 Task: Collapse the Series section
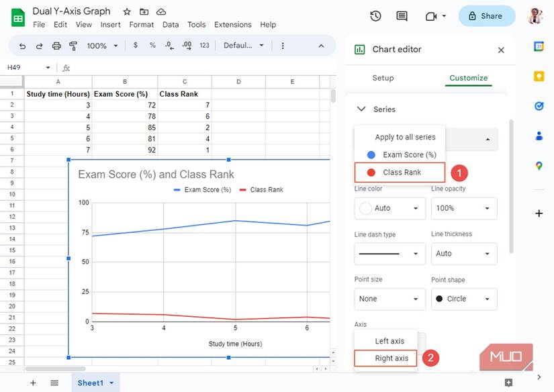click(x=361, y=109)
